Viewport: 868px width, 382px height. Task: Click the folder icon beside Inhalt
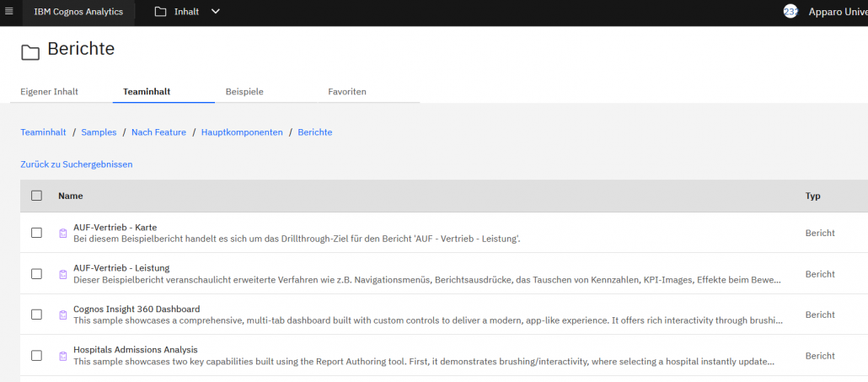pos(161,12)
